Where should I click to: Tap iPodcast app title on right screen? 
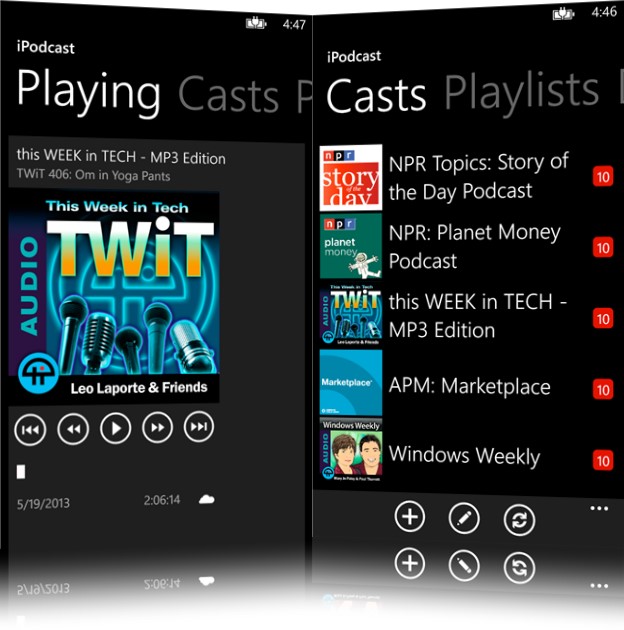pos(354,56)
